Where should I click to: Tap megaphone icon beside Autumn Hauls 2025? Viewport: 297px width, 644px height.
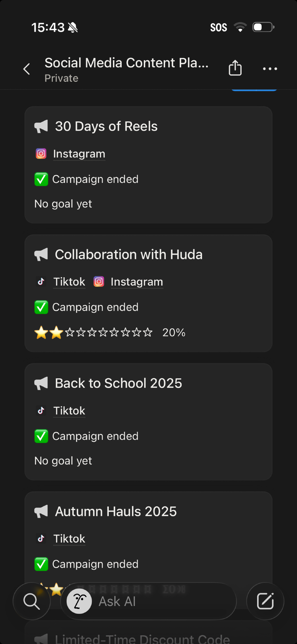coord(41,512)
